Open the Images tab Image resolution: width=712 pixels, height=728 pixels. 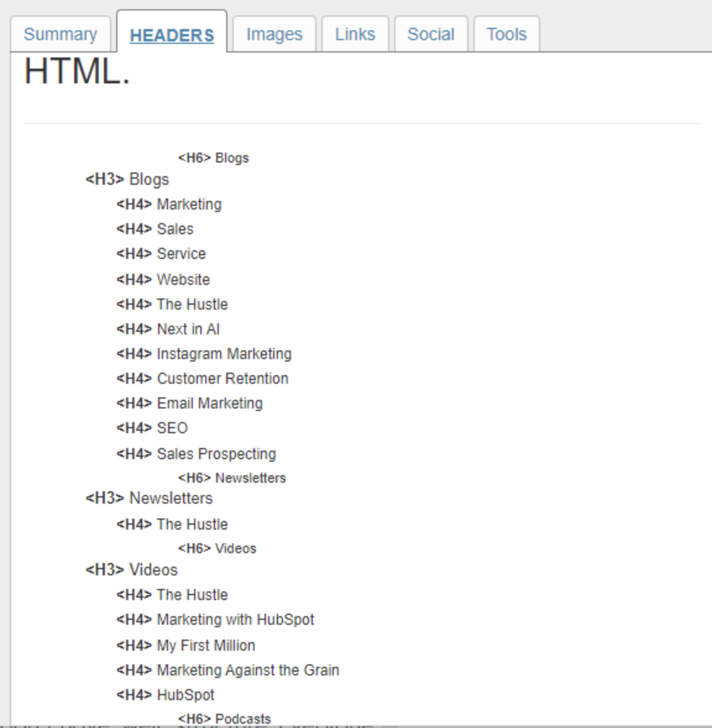274,34
